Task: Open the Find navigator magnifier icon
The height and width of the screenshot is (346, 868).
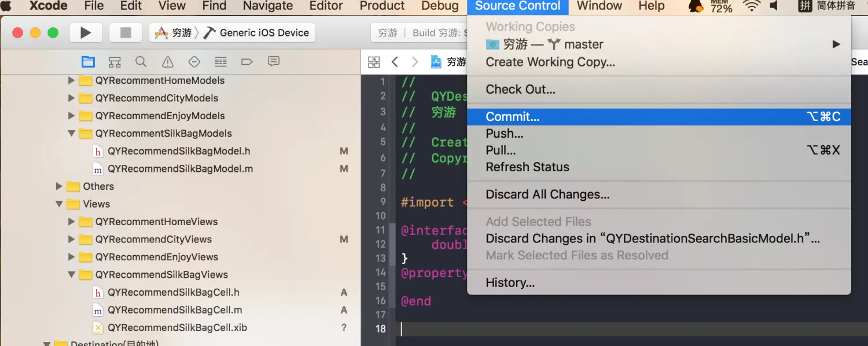Action: coord(141,62)
